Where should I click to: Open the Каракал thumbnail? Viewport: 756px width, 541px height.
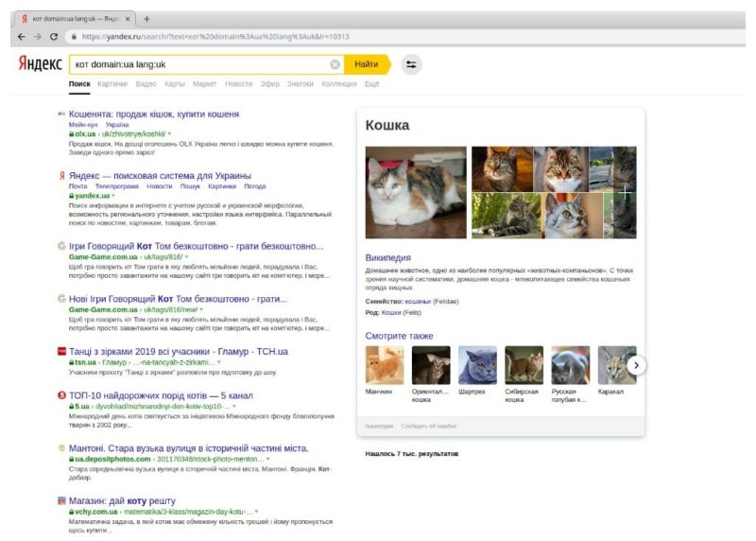617,365
